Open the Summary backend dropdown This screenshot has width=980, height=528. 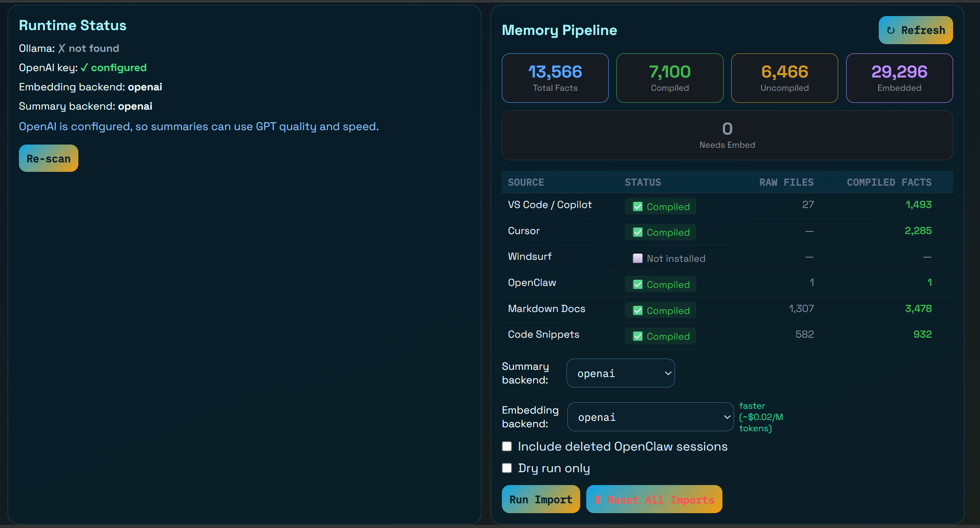(x=620, y=373)
